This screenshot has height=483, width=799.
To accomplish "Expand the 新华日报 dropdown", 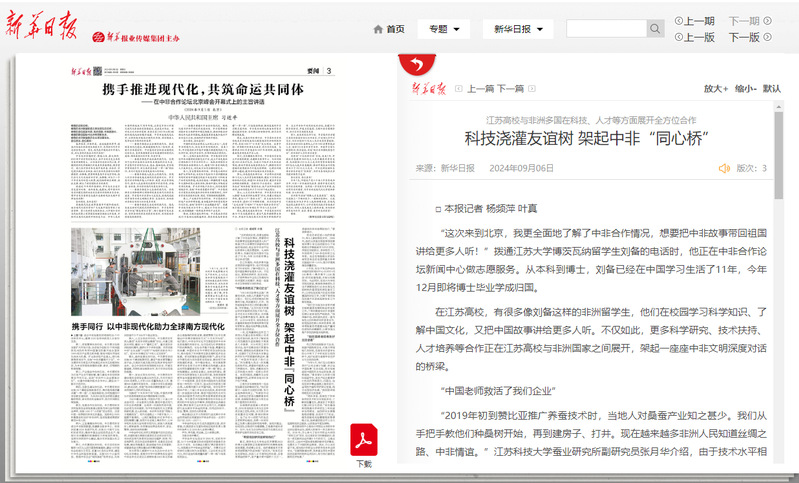I will (518, 29).
